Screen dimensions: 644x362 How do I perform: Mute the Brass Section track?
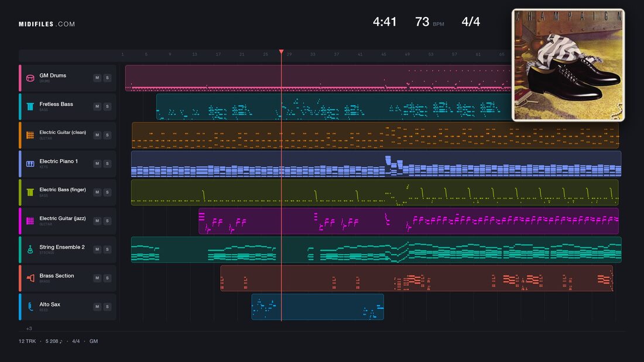[x=97, y=278]
